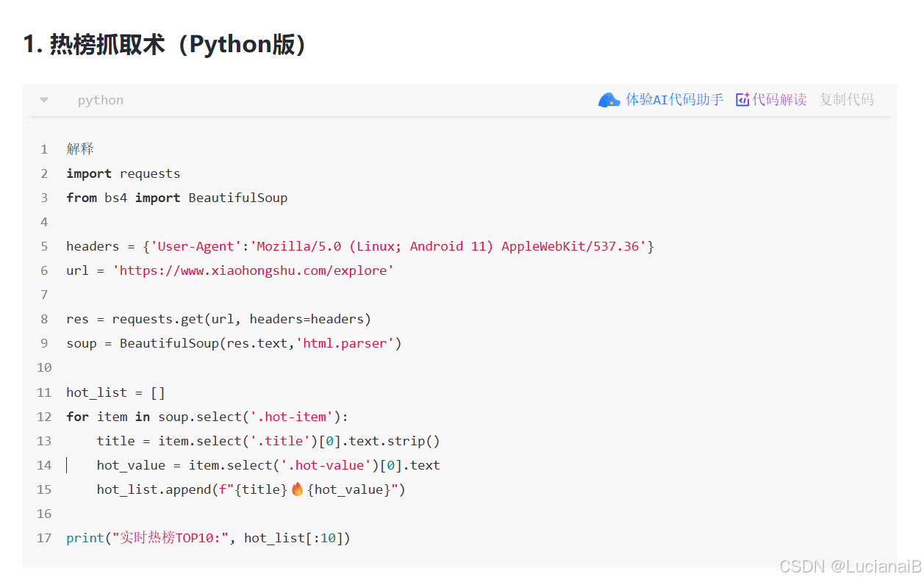Click the purple 代码解读 icon
The width and height of the screenshot is (924, 582).
tap(742, 100)
